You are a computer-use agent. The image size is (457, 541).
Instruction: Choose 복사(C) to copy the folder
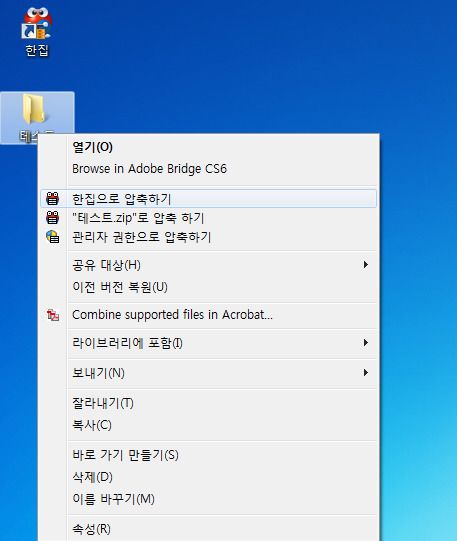coord(208,425)
